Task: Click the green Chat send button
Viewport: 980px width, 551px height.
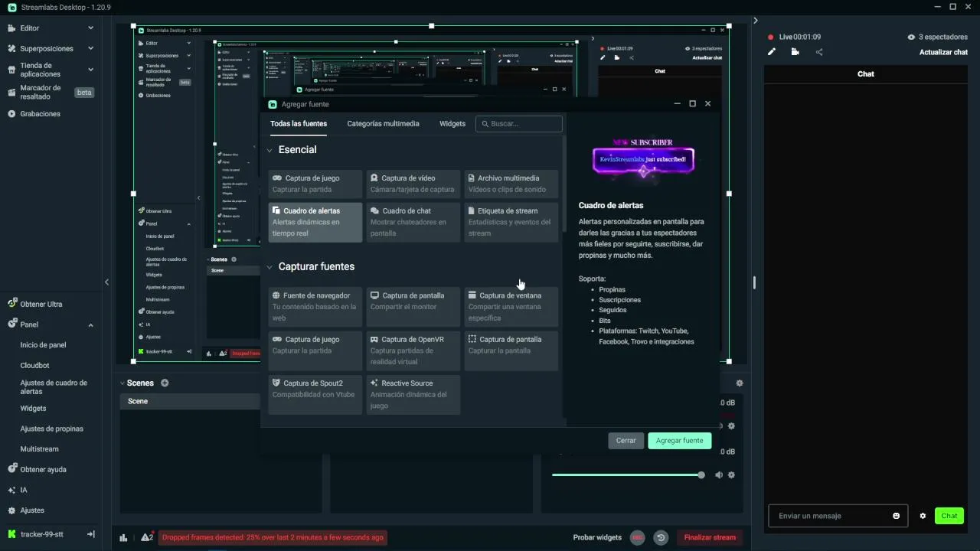Action: pyautogui.click(x=949, y=516)
